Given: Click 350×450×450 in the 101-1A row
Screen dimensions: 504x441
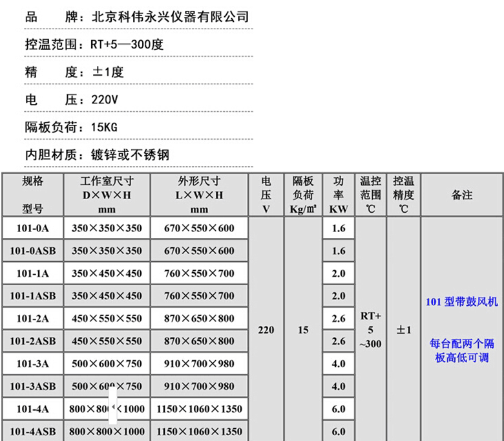Looking at the screenshot, I should [x=107, y=273].
